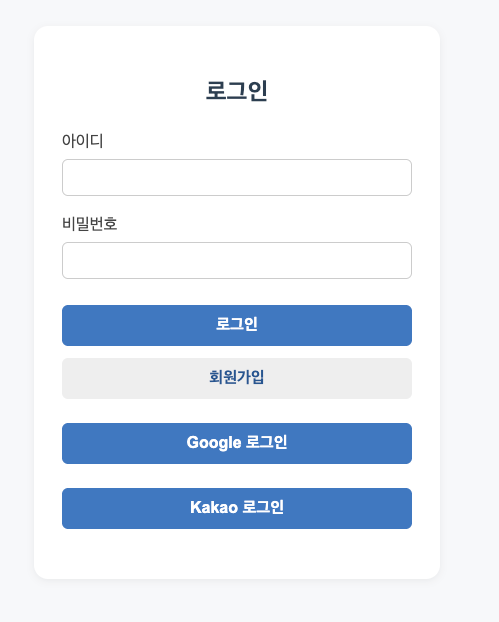The height and width of the screenshot is (622, 499).
Task: Choose the gray 회원가입 button
Action: click(237, 378)
